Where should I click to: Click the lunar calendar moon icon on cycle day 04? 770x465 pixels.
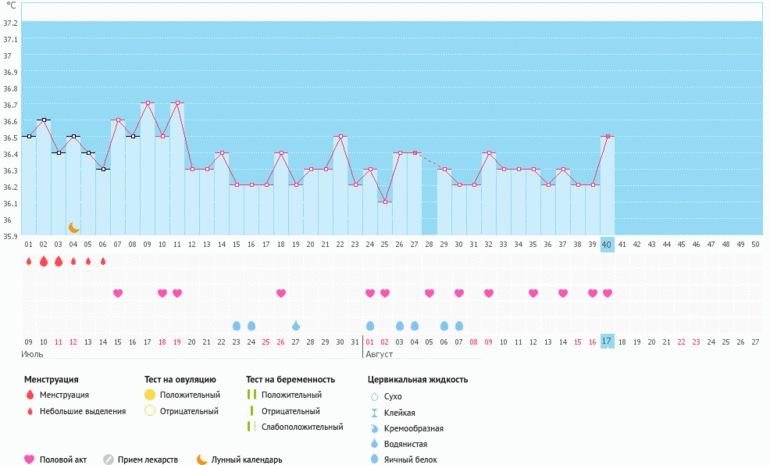tap(73, 228)
